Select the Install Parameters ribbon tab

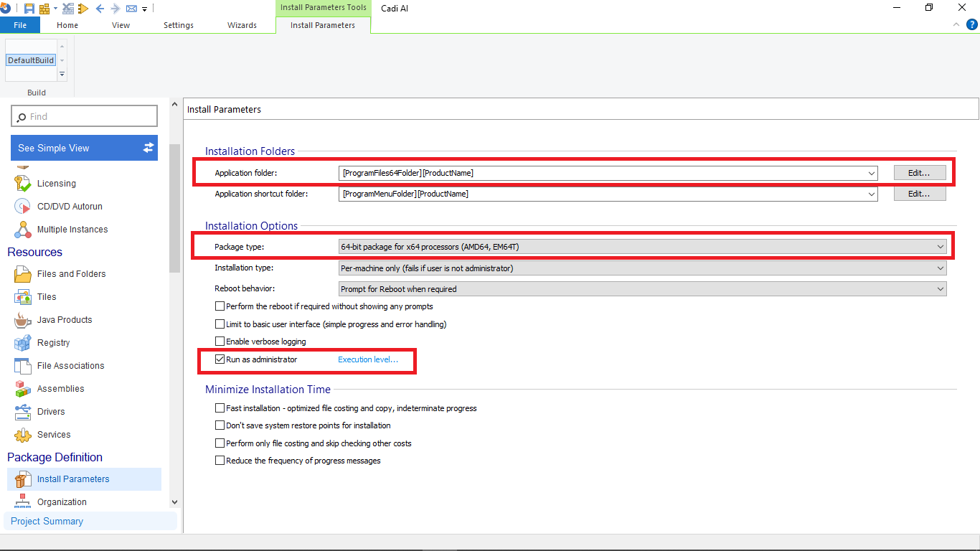point(323,25)
